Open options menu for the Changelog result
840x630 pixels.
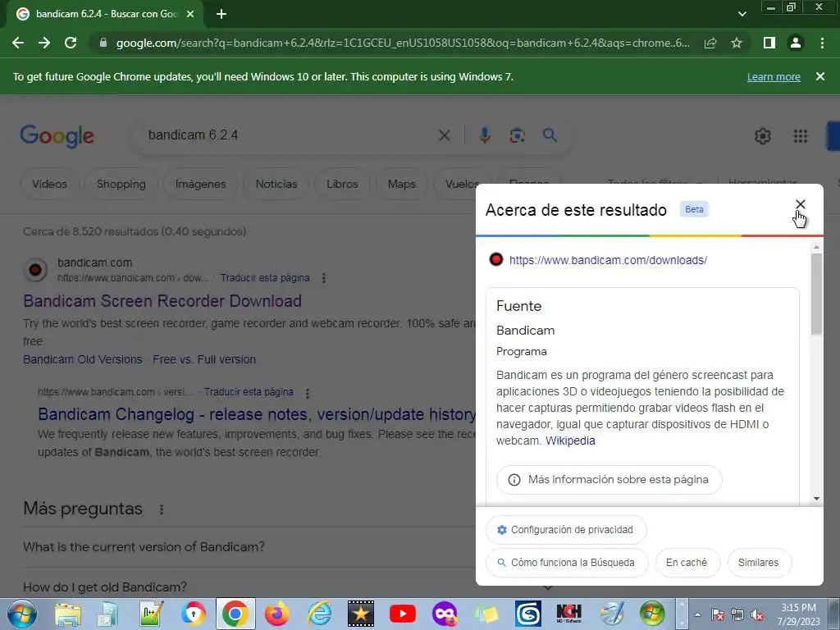(x=307, y=393)
